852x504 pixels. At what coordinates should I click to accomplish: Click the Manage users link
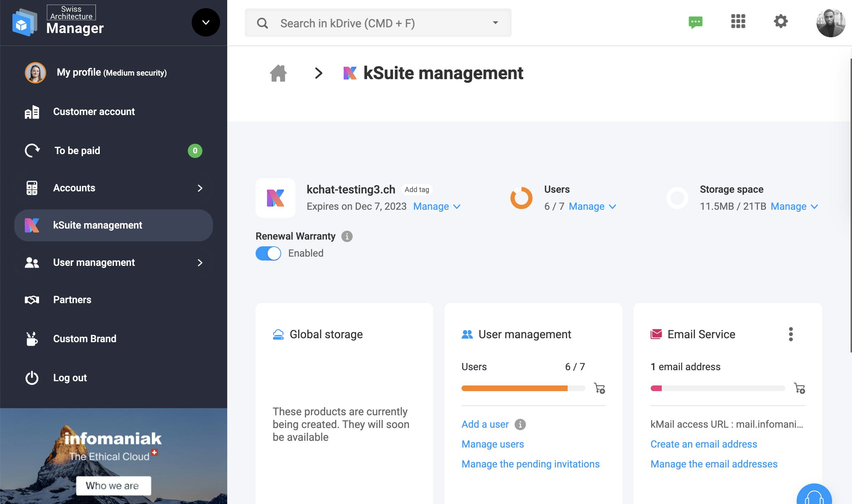point(492,444)
